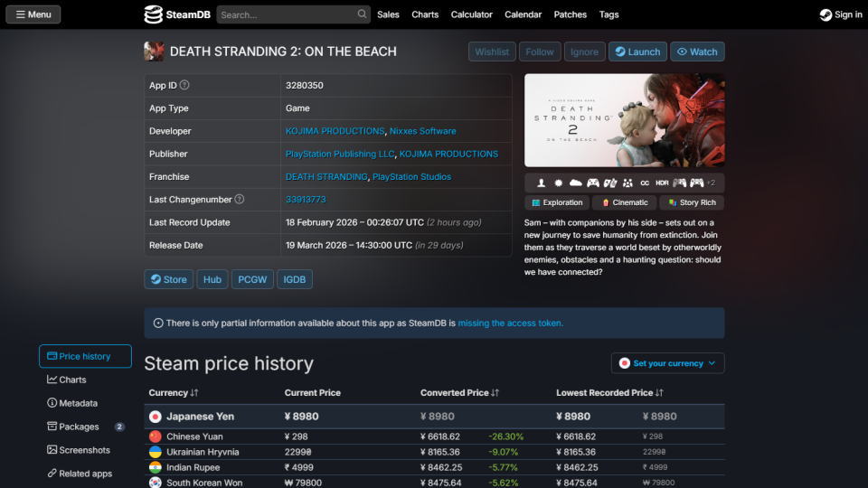
Task: Toggle the Ignore button
Action: (x=584, y=52)
